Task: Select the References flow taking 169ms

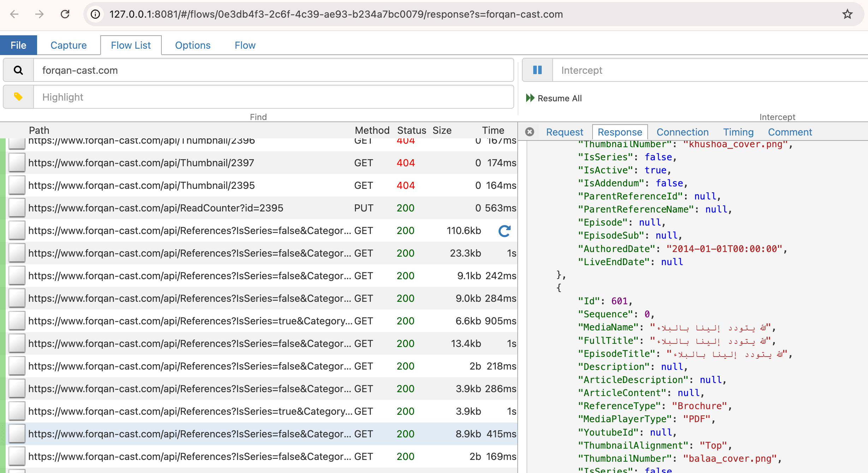Action: 190,456
